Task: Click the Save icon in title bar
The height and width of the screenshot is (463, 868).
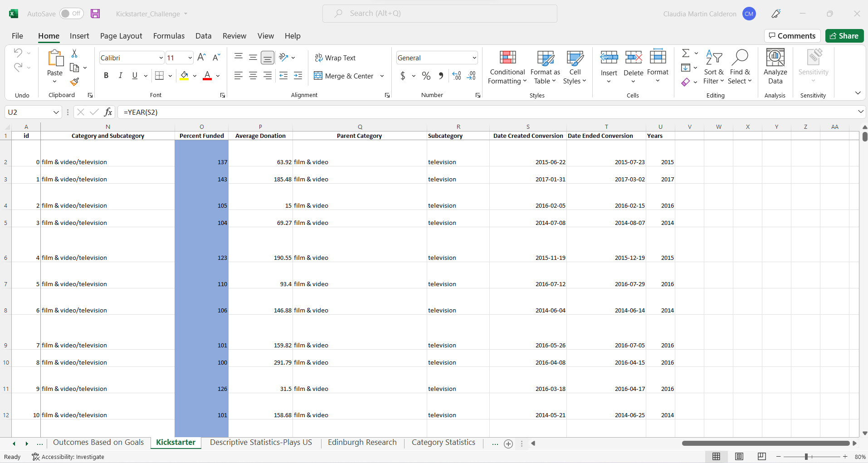Action: 95,14
